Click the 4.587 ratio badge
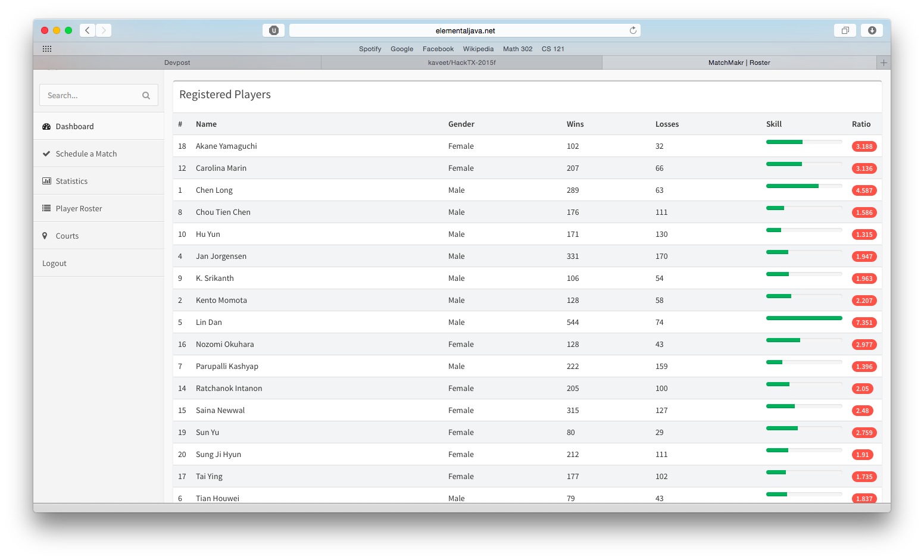The image size is (924, 560). pyautogui.click(x=864, y=190)
